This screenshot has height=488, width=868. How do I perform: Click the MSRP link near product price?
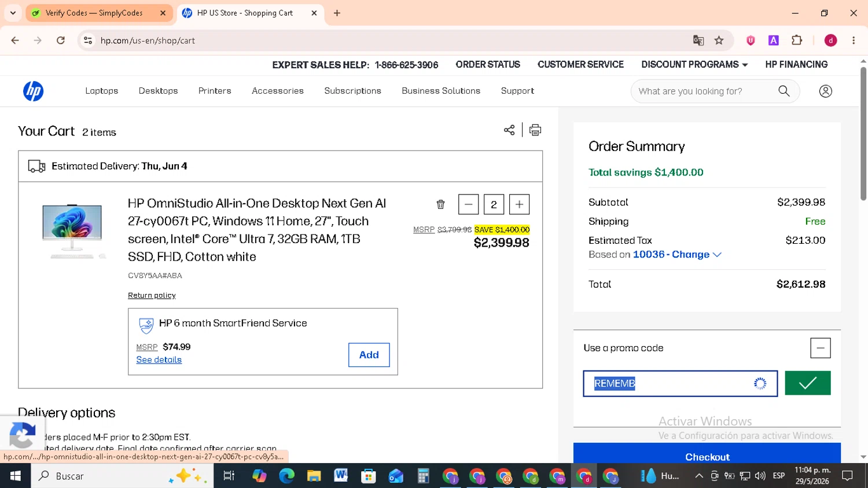point(424,230)
